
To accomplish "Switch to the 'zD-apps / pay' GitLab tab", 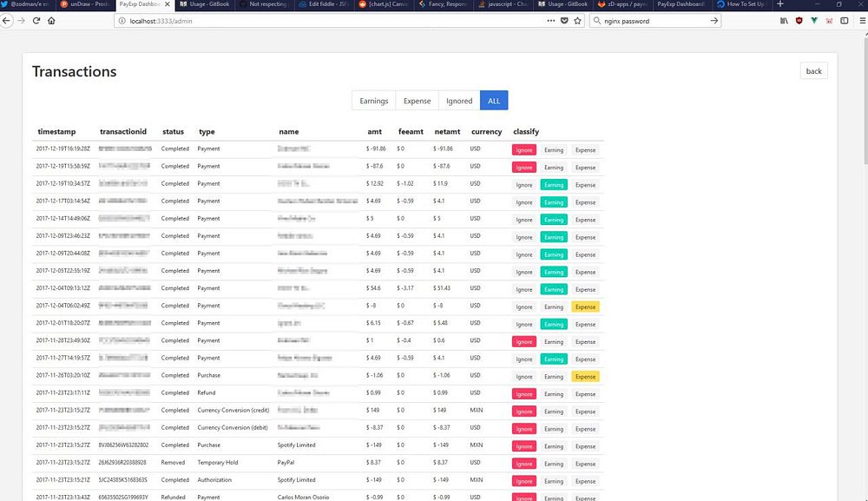I will (x=621, y=3).
